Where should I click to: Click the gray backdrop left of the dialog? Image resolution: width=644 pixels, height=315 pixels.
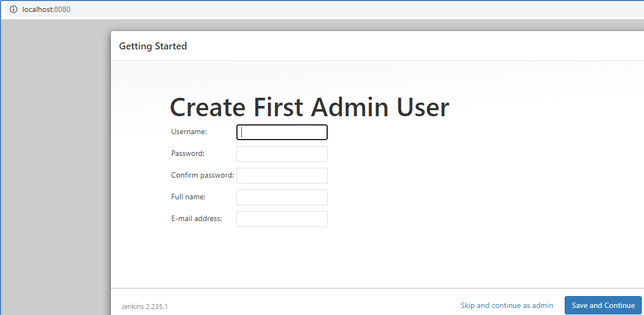pos(54,163)
